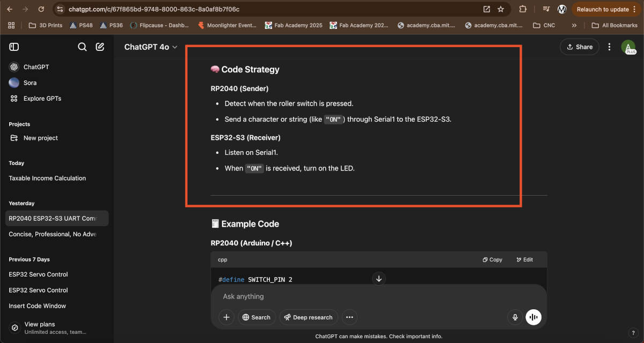Viewport: 644px width, 343px height.
Task: Open the apps grid in bookmarks bar
Action: pos(11,25)
